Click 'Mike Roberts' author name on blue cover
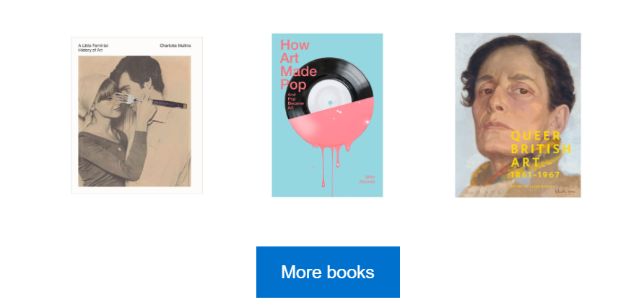The height and width of the screenshot is (305, 644). click(x=367, y=179)
